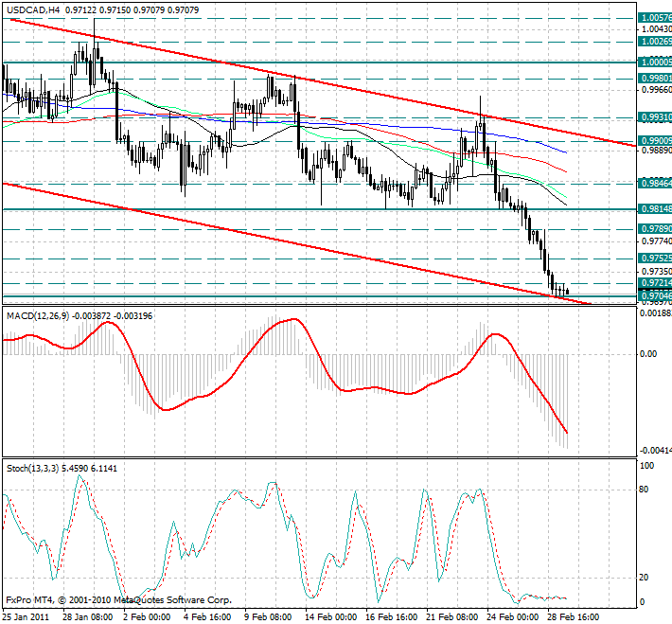Viewport: 672px width, 624px height.
Task: Click the 4 Feb 16:00 time label
Action: (207, 616)
